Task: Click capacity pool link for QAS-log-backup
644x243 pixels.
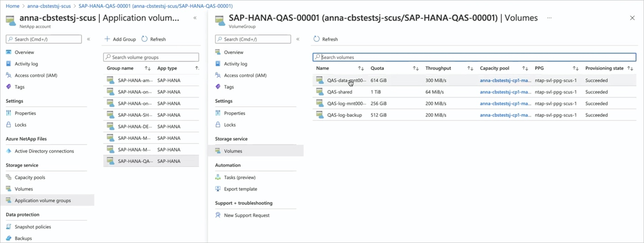Action: (x=505, y=115)
